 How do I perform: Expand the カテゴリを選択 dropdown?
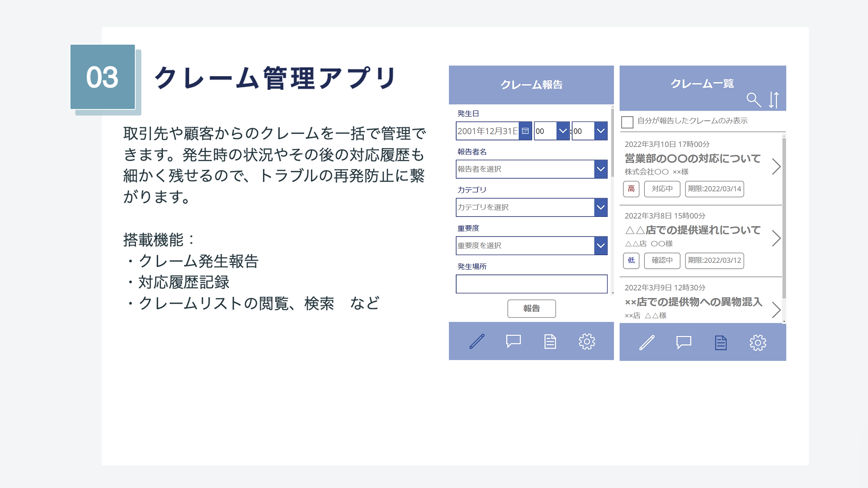click(x=601, y=208)
